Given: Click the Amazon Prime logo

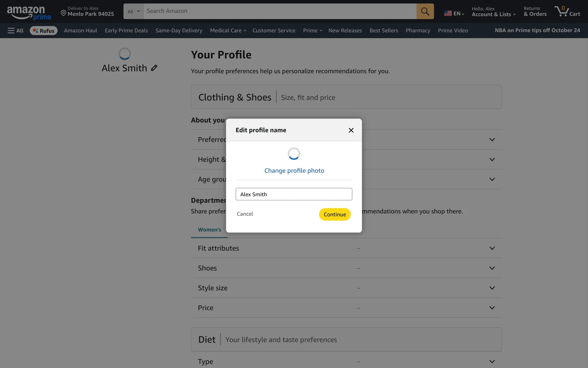Looking at the screenshot, I should tap(29, 13).
